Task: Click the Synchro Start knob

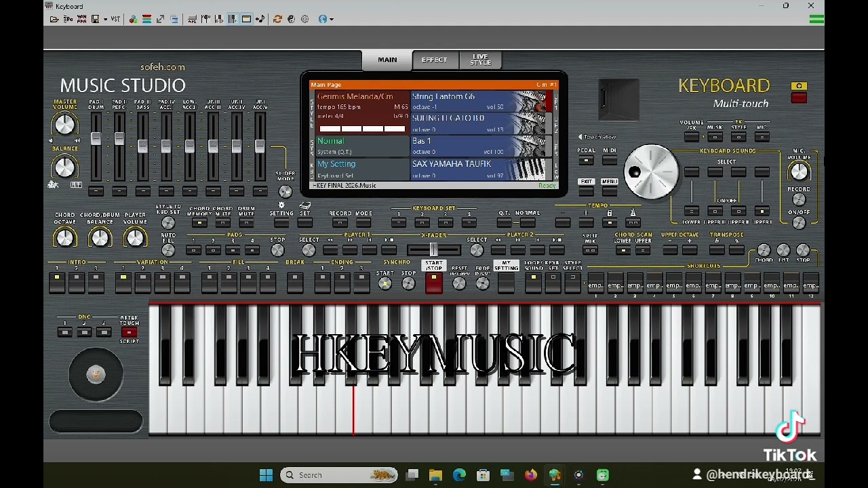Action: point(384,283)
